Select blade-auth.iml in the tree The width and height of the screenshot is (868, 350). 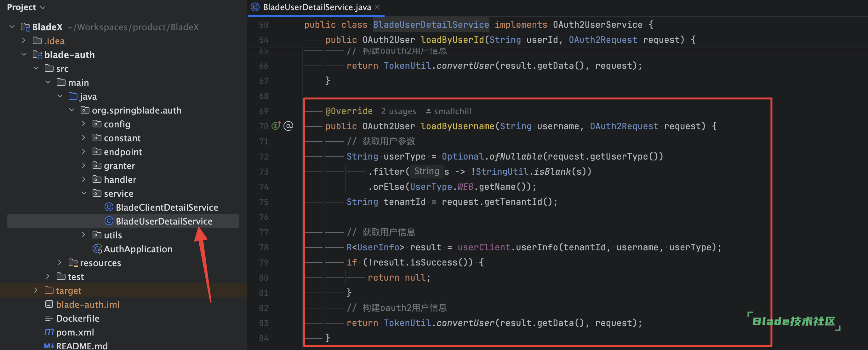[88, 305]
